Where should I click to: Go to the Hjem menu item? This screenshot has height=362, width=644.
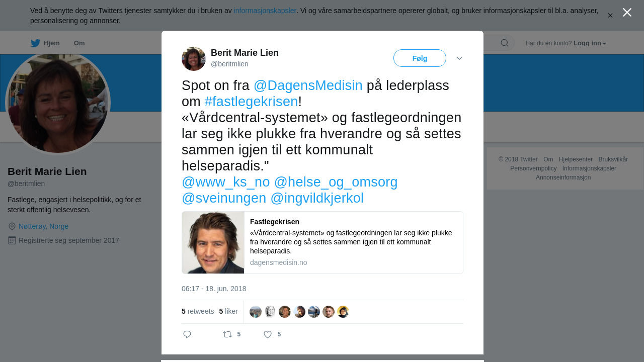pos(52,43)
